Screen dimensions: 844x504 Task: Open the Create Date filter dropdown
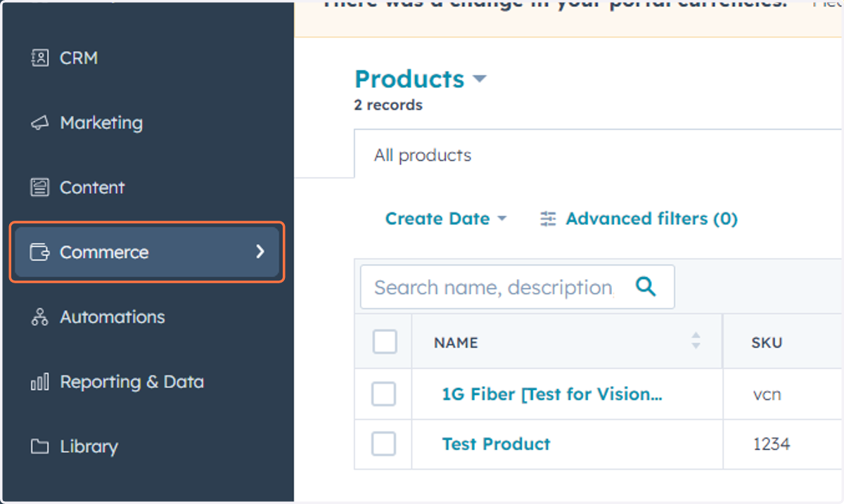click(x=446, y=219)
